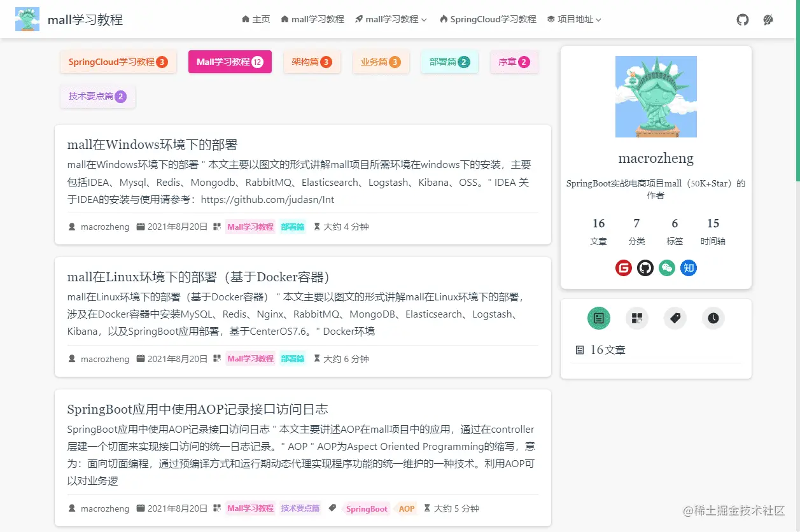Image resolution: width=800 pixels, height=532 pixels.
Task: Open the Gitee social icon
Action: tap(624, 268)
